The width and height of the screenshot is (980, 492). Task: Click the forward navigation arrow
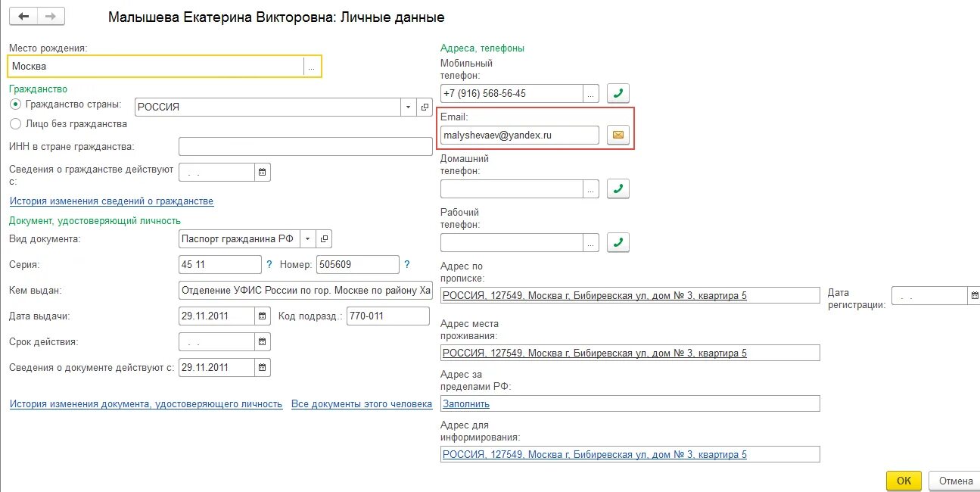[51, 16]
